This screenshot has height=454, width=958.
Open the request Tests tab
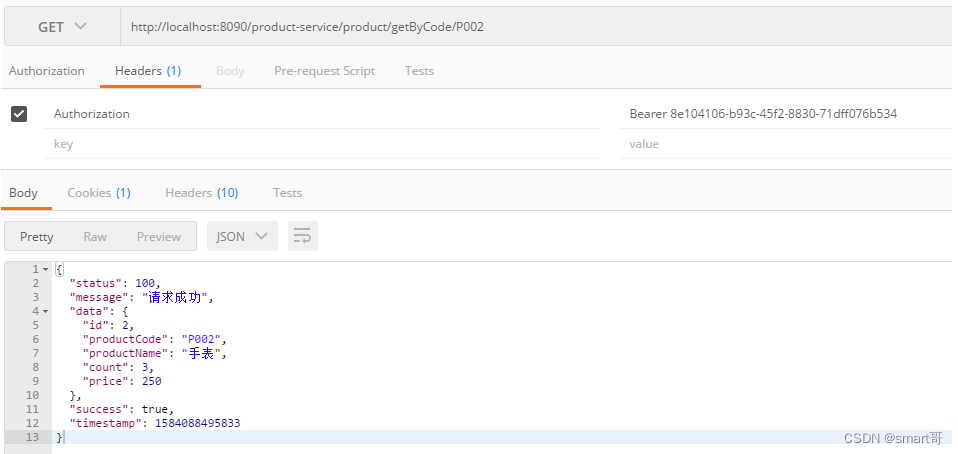pyautogui.click(x=419, y=71)
